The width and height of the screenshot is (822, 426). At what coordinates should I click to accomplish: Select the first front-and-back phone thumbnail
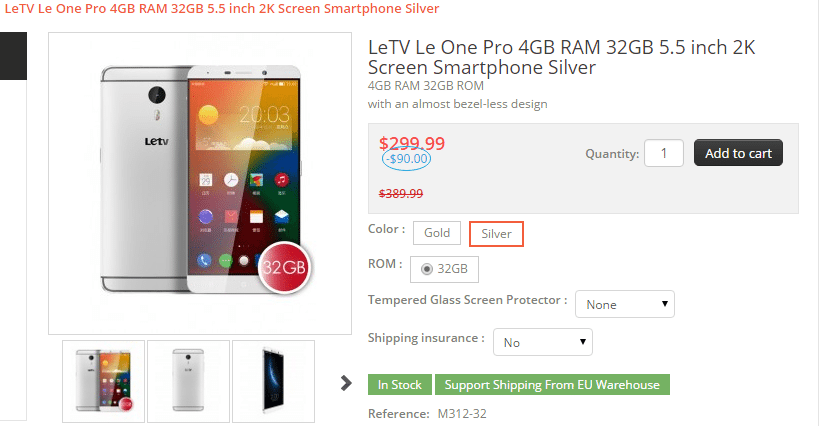104,381
